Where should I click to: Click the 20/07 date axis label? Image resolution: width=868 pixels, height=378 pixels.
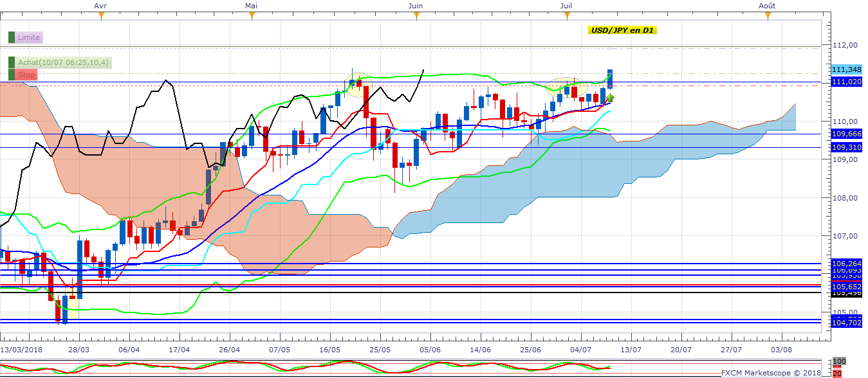681,349
